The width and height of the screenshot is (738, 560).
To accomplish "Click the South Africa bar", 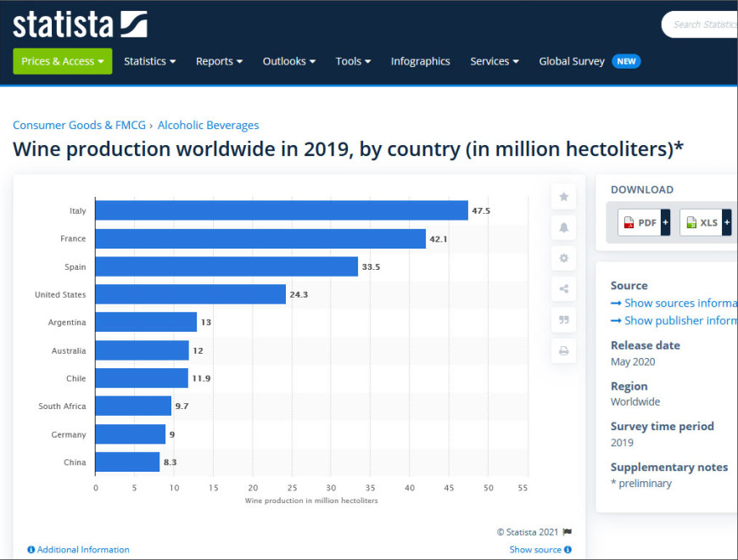I will tap(133, 406).
